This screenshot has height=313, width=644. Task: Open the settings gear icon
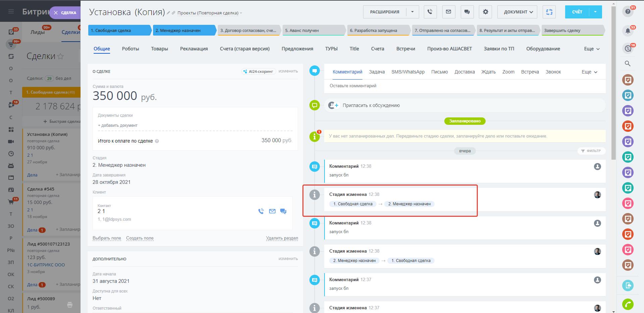pyautogui.click(x=485, y=12)
